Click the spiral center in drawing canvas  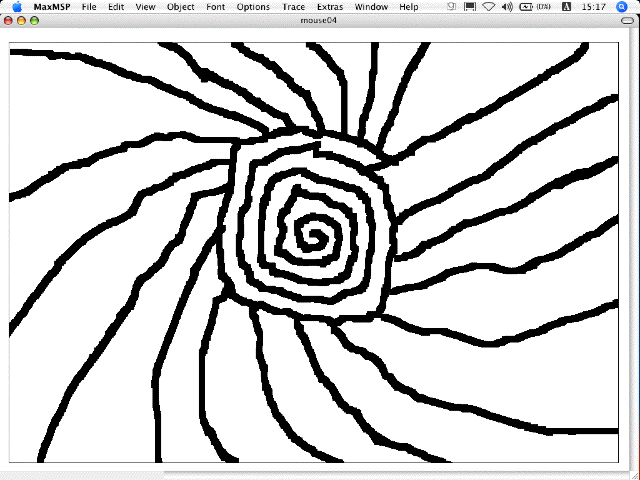click(x=314, y=236)
